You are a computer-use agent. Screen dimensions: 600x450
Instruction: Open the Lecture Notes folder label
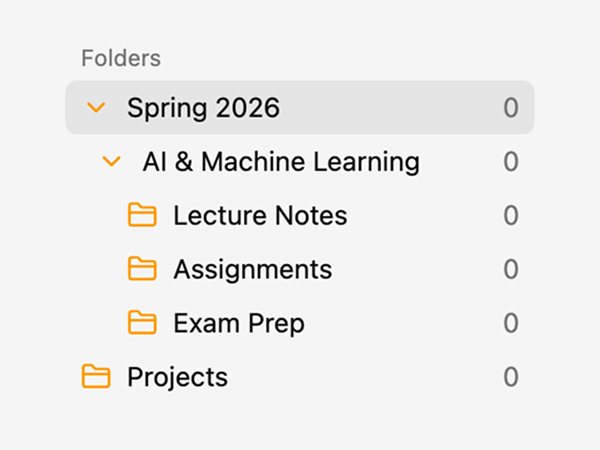pyautogui.click(x=260, y=215)
